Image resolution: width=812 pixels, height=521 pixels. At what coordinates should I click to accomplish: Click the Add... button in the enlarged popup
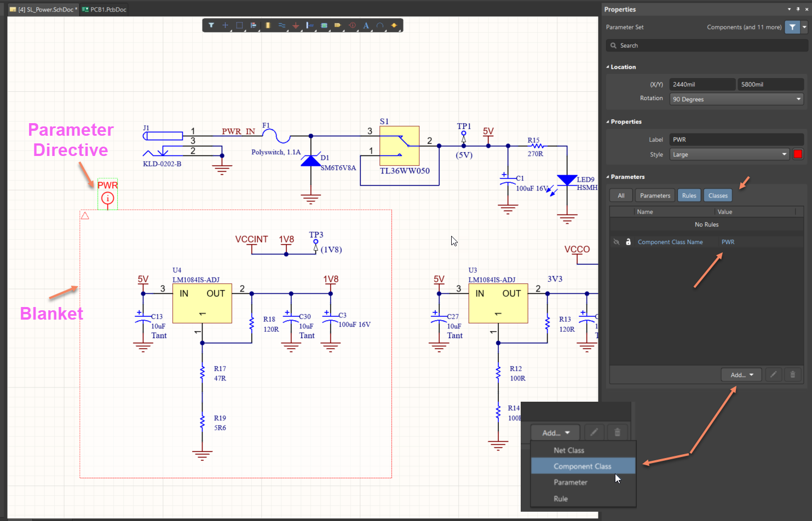coord(555,432)
